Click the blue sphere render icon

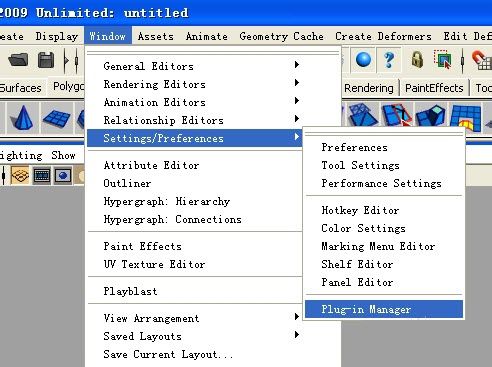[x=363, y=60]
